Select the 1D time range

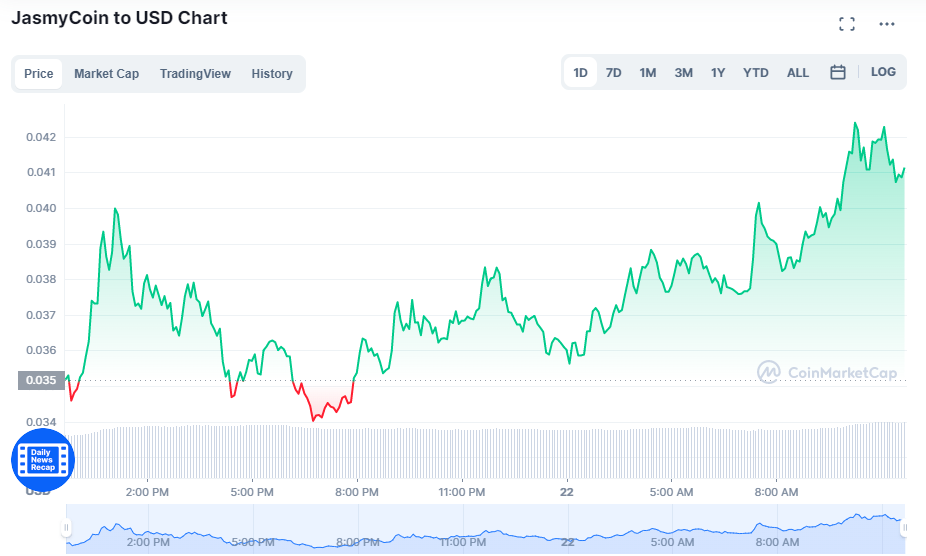click(x=580, y=73)
